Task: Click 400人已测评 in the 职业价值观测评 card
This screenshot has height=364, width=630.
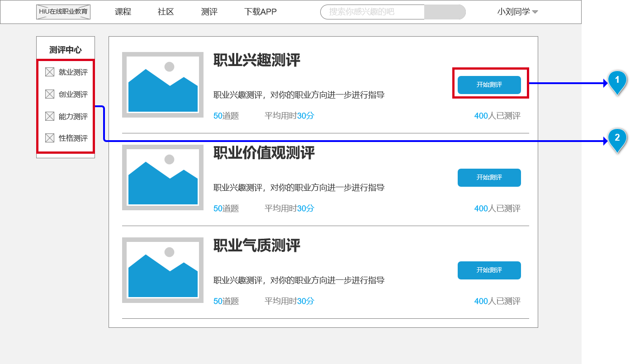Action: (497, 208)
